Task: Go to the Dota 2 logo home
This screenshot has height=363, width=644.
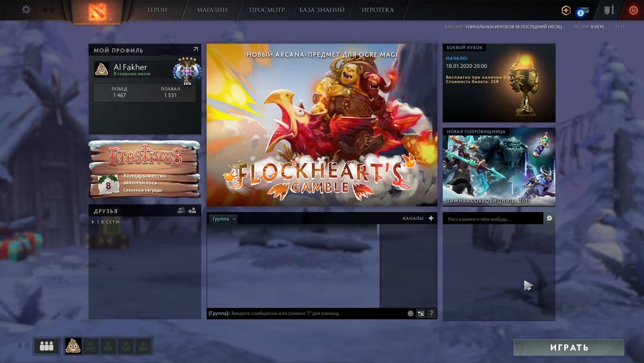Action: pyautogui.click(x=97, y=11)
